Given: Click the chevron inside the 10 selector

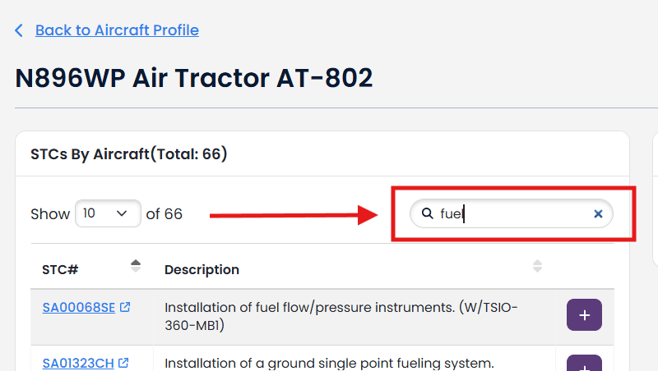Looking at the screenshot, I should (x=122, y=214).
